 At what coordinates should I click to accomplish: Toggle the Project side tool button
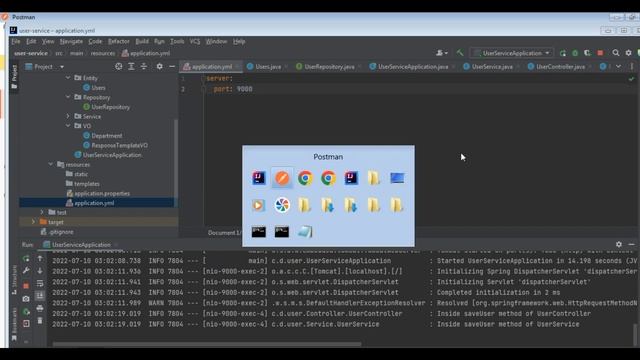[x=14, y=77]
